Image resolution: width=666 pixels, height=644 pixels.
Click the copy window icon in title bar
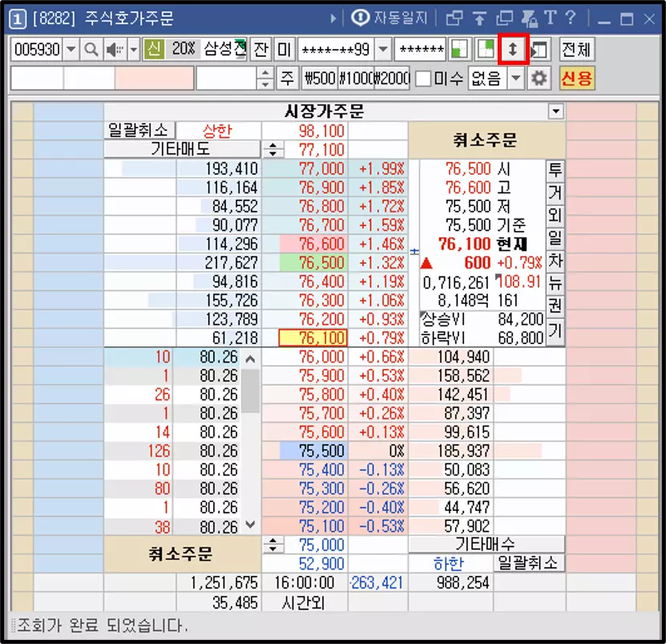[x=504, y=18]
